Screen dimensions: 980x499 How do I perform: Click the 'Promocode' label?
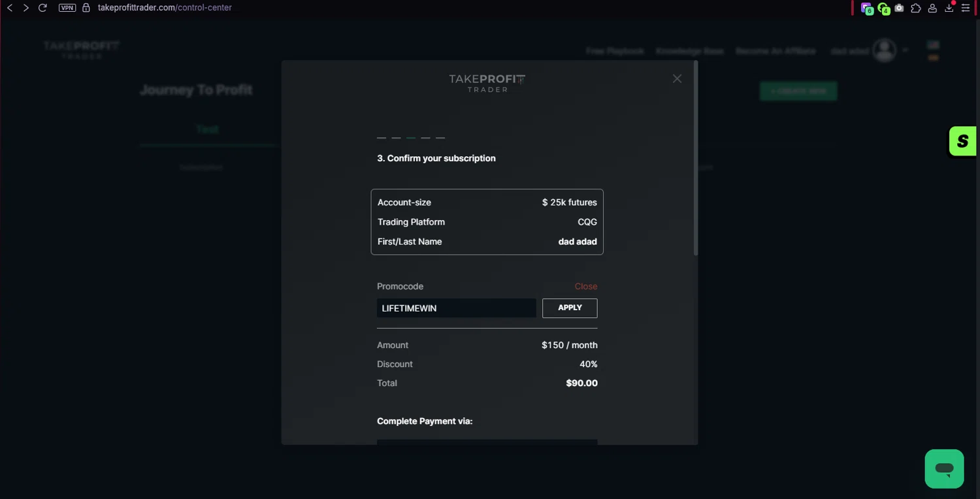[400, 286]
